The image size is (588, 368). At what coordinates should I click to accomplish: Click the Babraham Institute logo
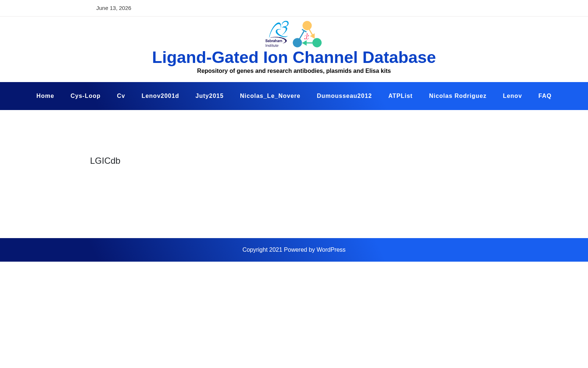pyautogui.click(x=277, y=34)
